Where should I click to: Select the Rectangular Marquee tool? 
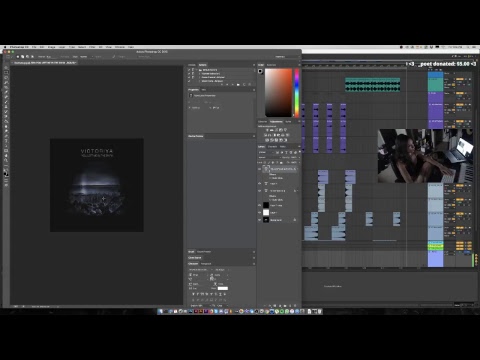tap(6, 72)
